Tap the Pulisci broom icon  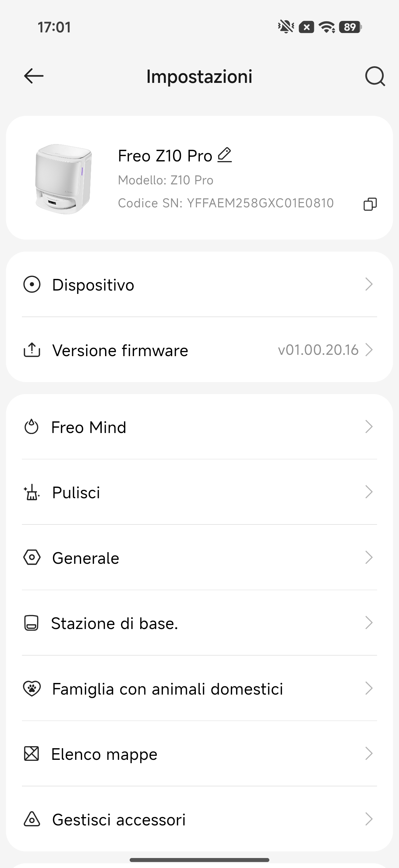pos(32,492)
